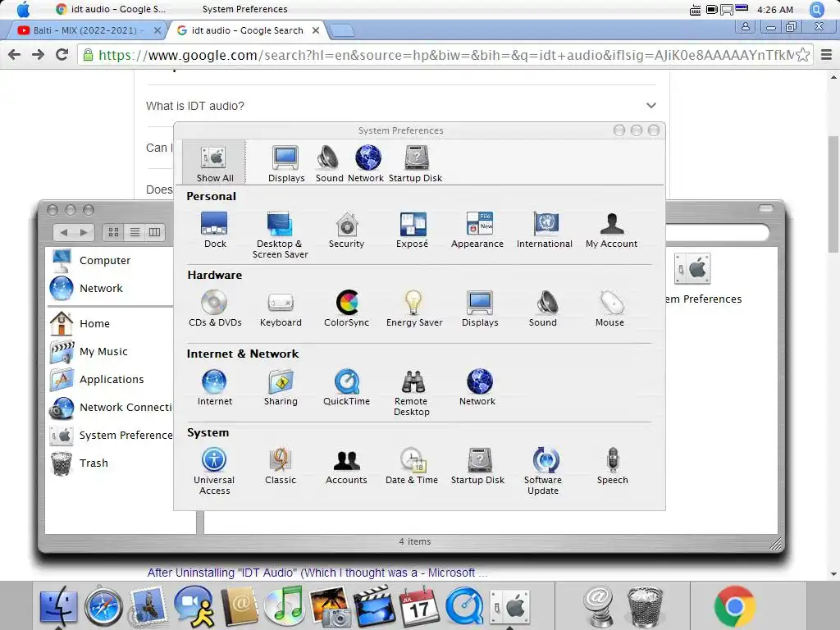This screenshot has width=840, height=630.
Task: Click Startup Disk in the preferences toolbar
Action: (x=416, y=163)
